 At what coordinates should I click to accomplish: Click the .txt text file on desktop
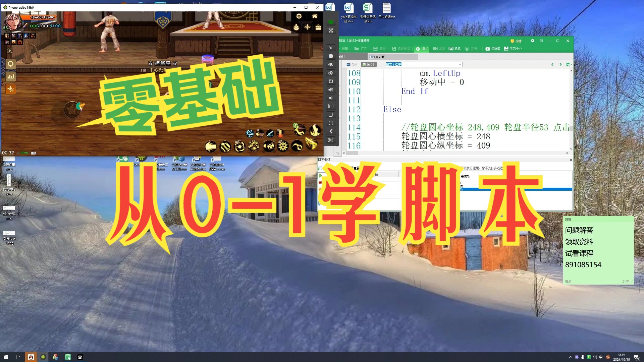point(387,11)
